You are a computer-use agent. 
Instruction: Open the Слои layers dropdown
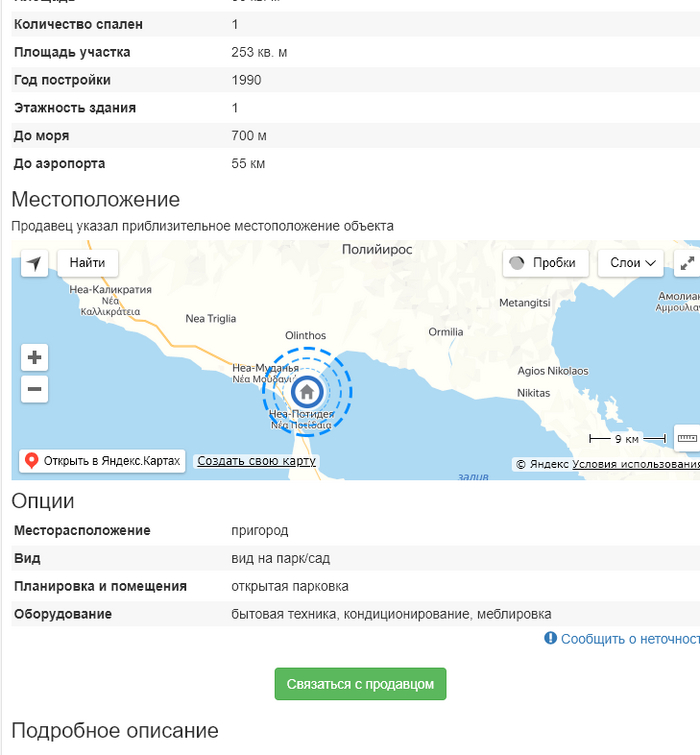click(631, 263)
